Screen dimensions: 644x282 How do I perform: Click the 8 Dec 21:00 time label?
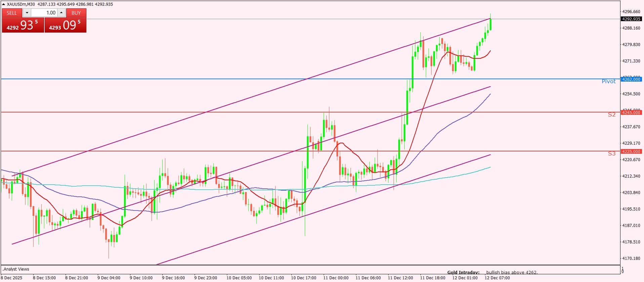[77, 278]
